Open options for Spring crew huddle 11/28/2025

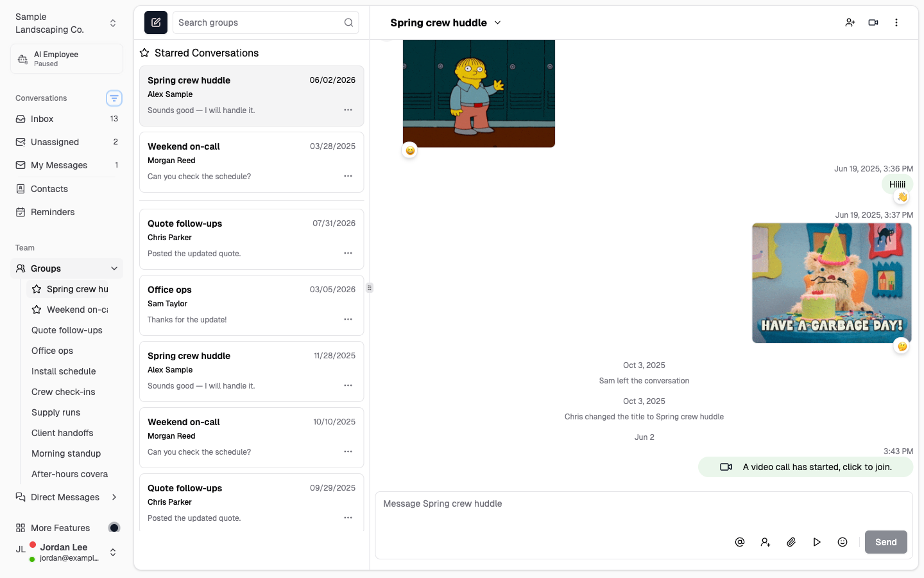pos(348,385)
